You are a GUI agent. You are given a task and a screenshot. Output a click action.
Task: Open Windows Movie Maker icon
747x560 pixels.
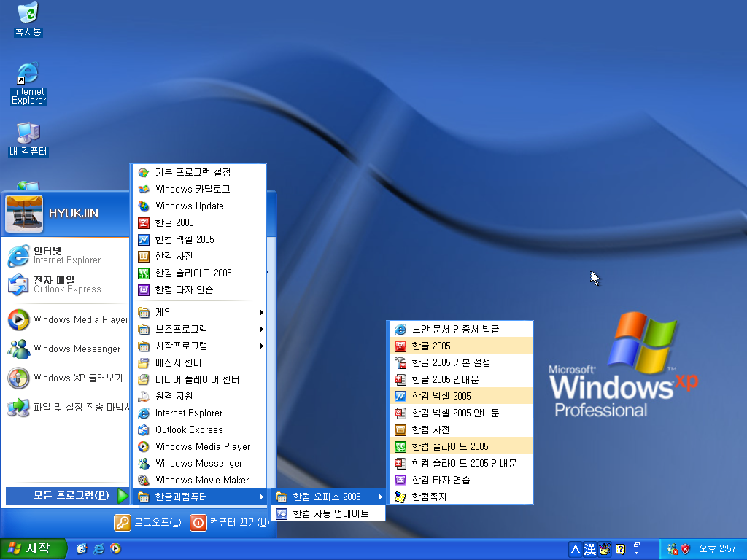[144, 480]
